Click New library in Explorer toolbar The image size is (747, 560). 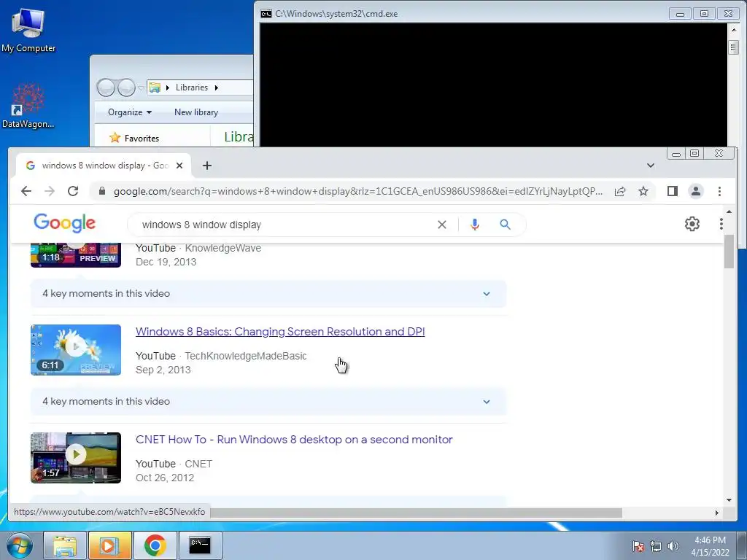(x=196, y=112)
